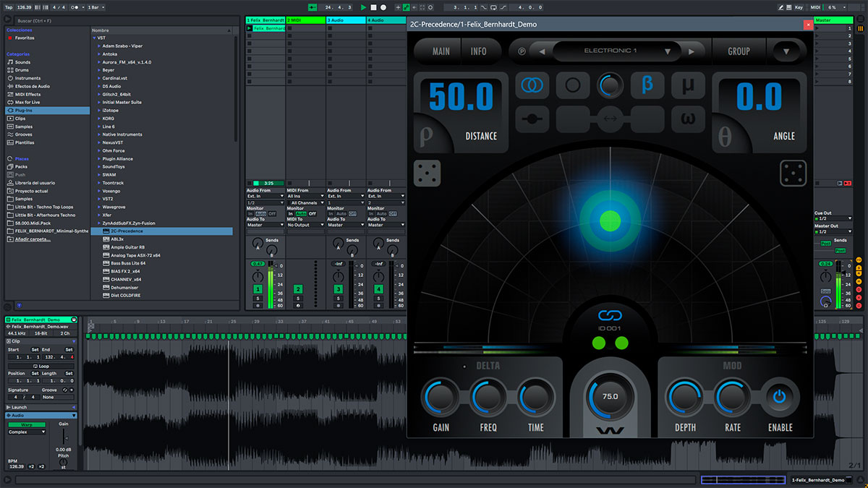This screenshot has width=868, height=488.
Task: Click the ×2 BPM button
Action: tap(41, 466)
